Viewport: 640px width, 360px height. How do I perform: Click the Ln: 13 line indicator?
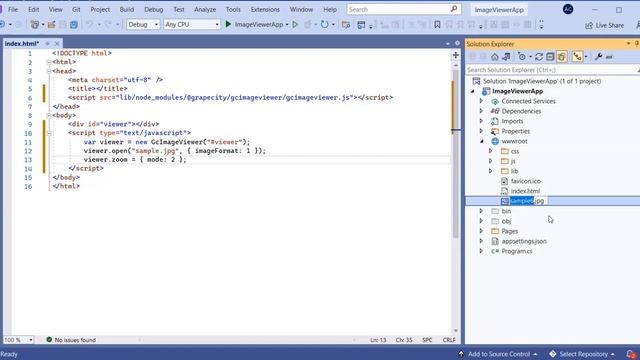coord(378,340)
